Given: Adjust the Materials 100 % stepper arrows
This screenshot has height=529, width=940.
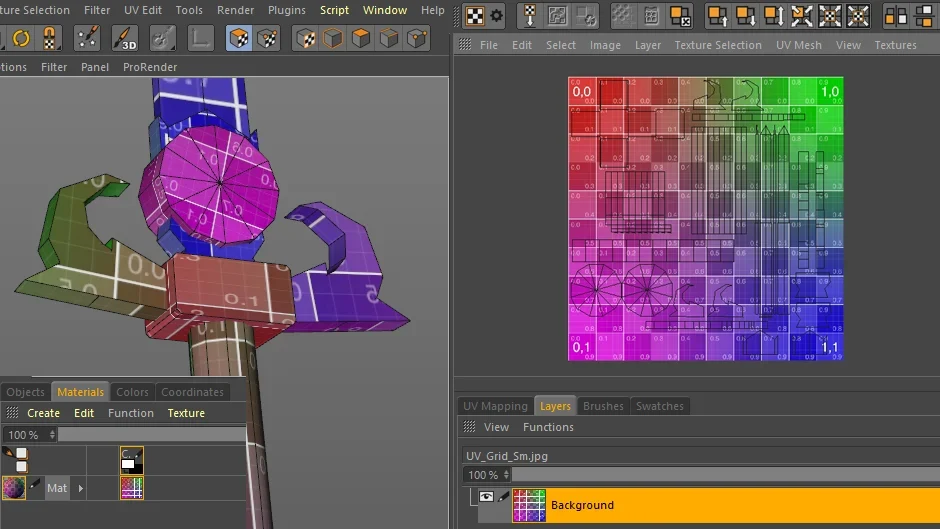Looking at the screenshot, I should click(52, 434).
